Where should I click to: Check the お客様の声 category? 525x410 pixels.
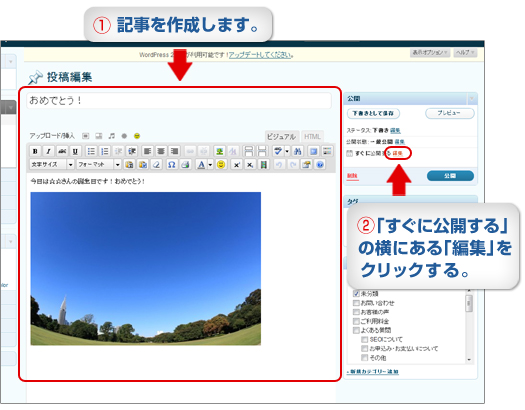[x=356, y=312]
